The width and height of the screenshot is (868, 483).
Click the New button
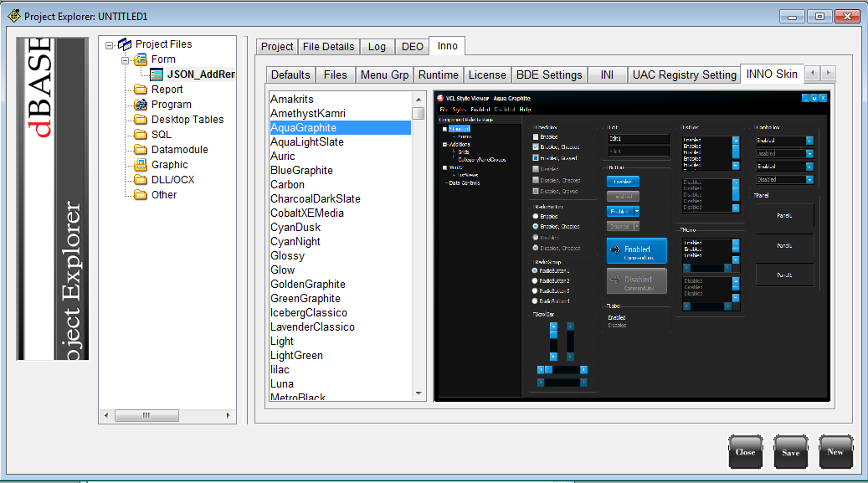tap(836, 452)
